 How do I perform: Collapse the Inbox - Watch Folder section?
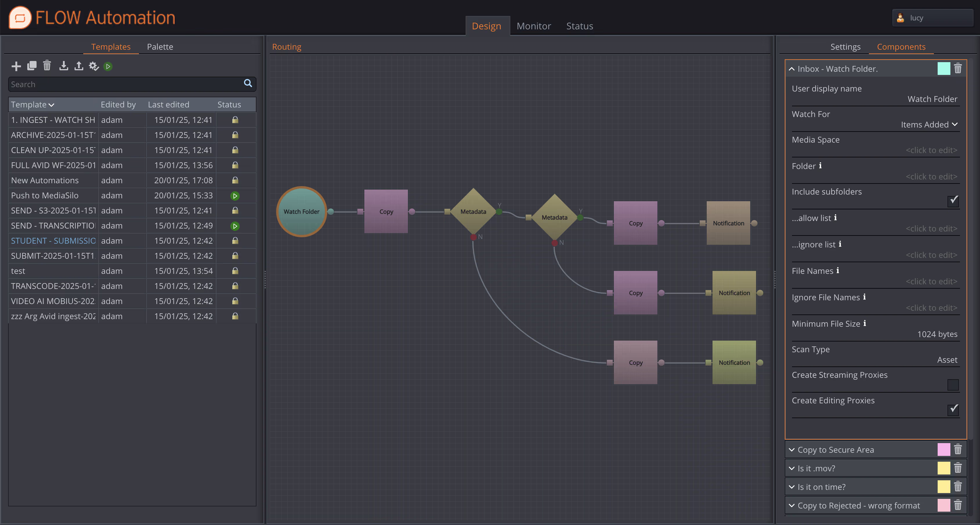pos(792,69)
